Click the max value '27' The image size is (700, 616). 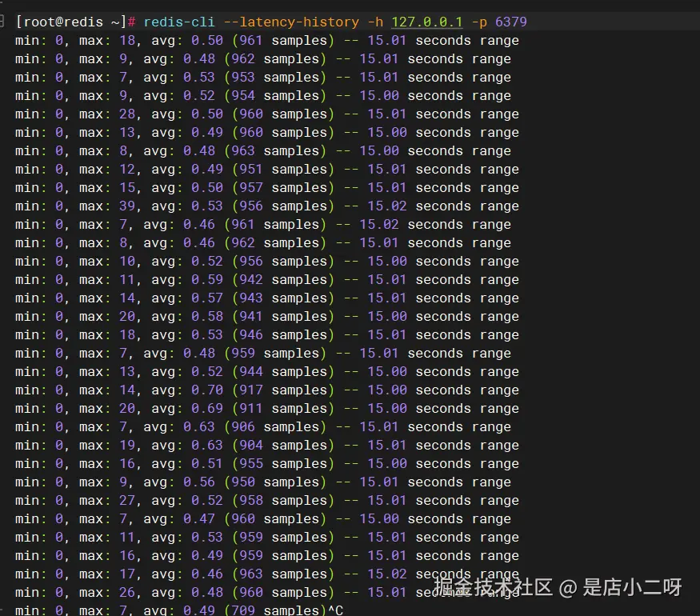tap(127, 500)
